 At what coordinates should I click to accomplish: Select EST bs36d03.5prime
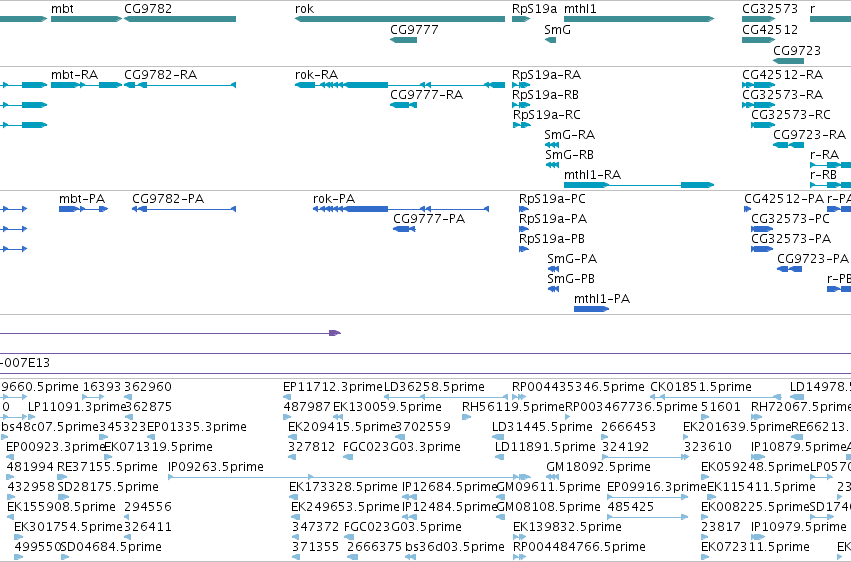pos(455,547)
